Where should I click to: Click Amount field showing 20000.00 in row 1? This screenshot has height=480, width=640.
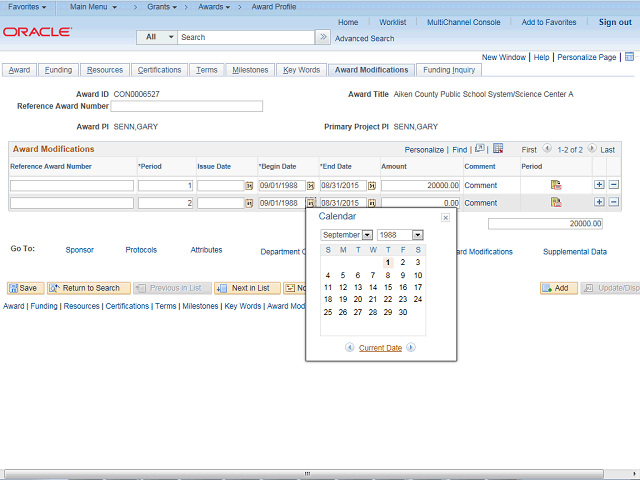point(420,185)
